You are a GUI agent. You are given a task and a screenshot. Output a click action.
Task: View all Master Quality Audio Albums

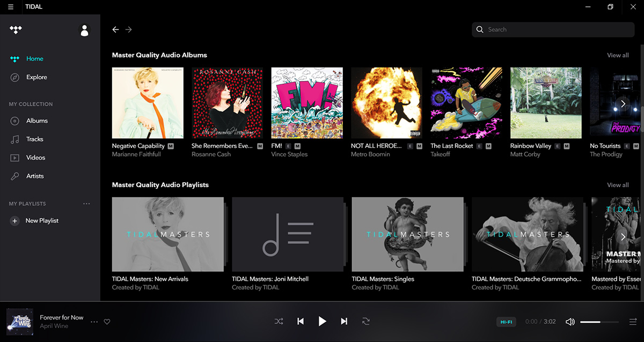pos(618,55)
